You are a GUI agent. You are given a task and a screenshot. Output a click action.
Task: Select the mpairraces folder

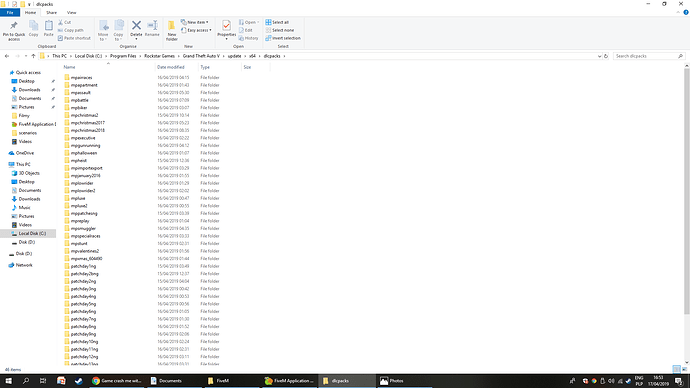tap(81, 78)
